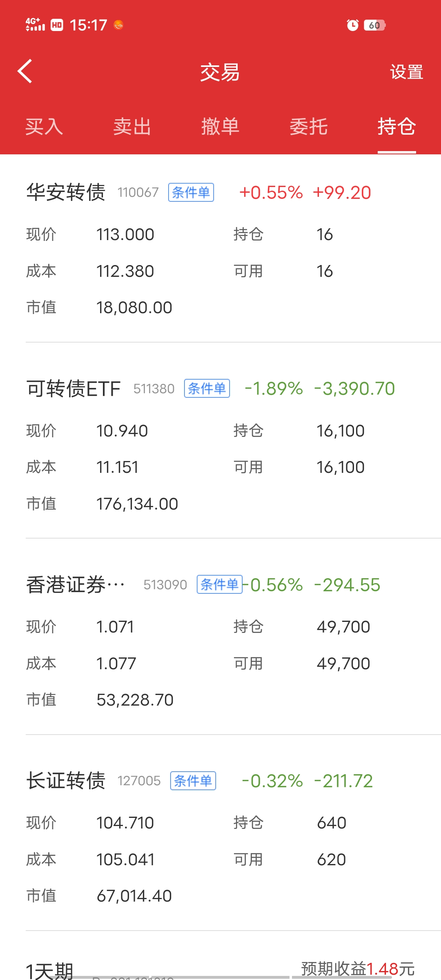
Task: Open 设置 settings
Action: click(x=406, y=72)
